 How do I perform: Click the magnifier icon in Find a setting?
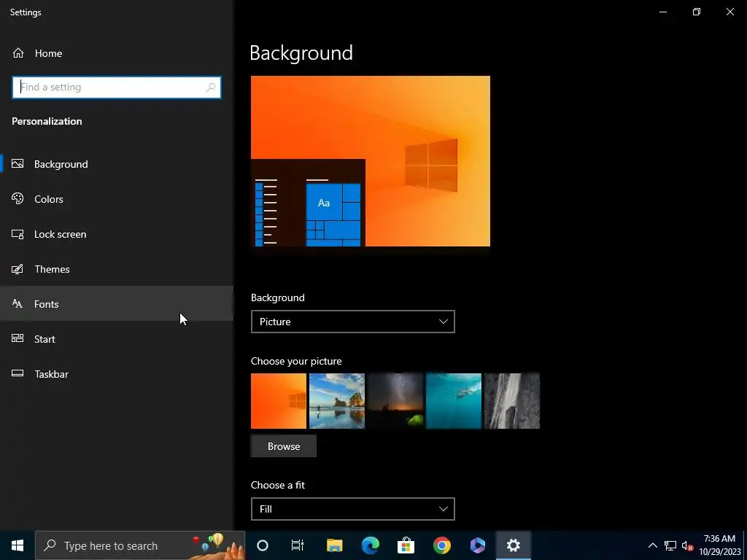(211, 87)
